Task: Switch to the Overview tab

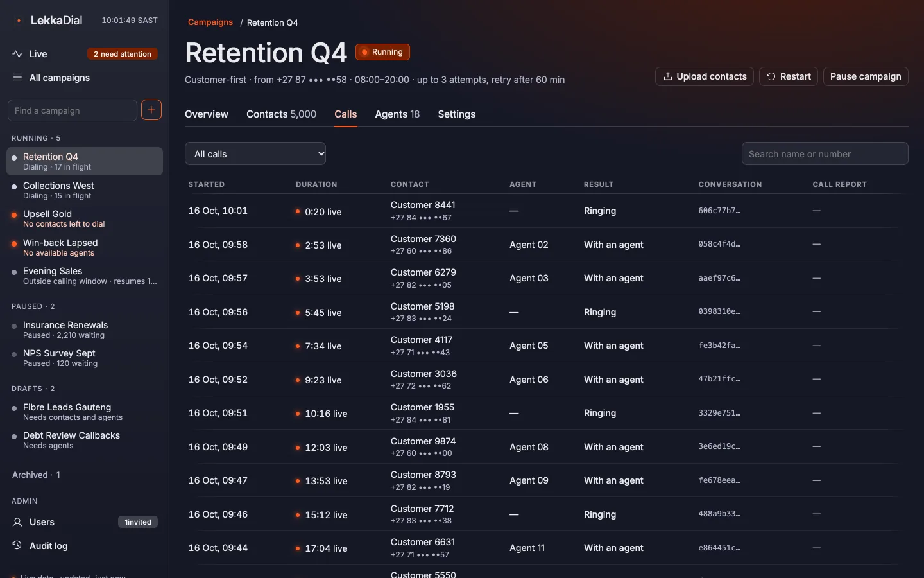Action: [x=207, y=114]
